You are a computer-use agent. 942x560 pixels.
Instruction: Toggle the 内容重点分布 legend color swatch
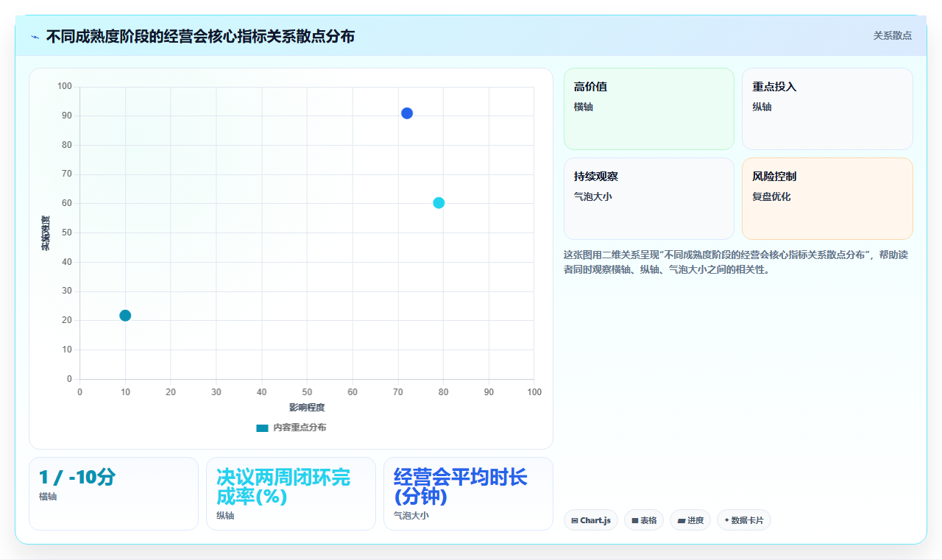tap(262, 428)
